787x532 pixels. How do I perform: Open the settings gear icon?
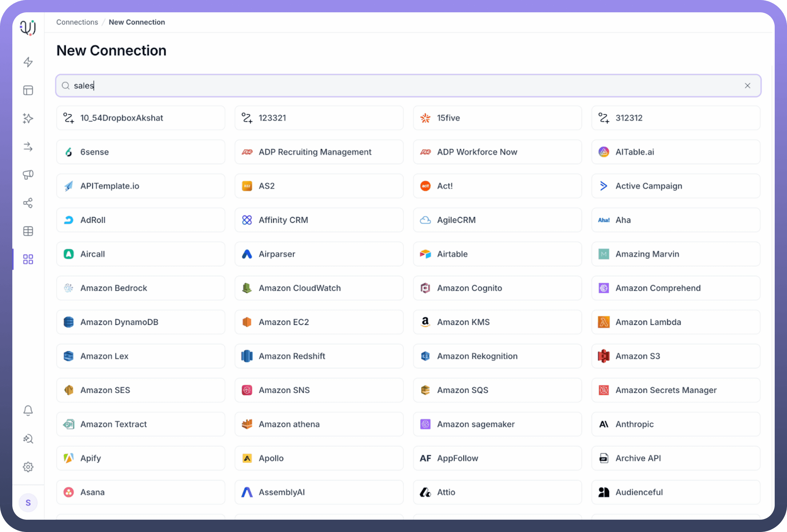(x=28, y=467)
